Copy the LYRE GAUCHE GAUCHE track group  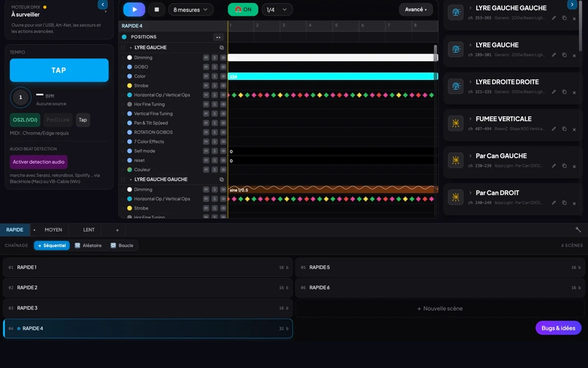[x=221, y=180]
